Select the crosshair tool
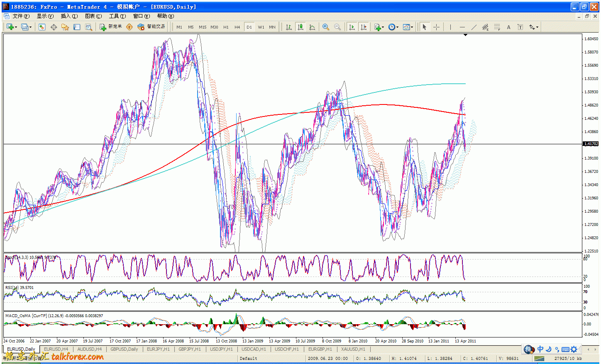This screenshot has width=601, height=364. tap(436, 27)
